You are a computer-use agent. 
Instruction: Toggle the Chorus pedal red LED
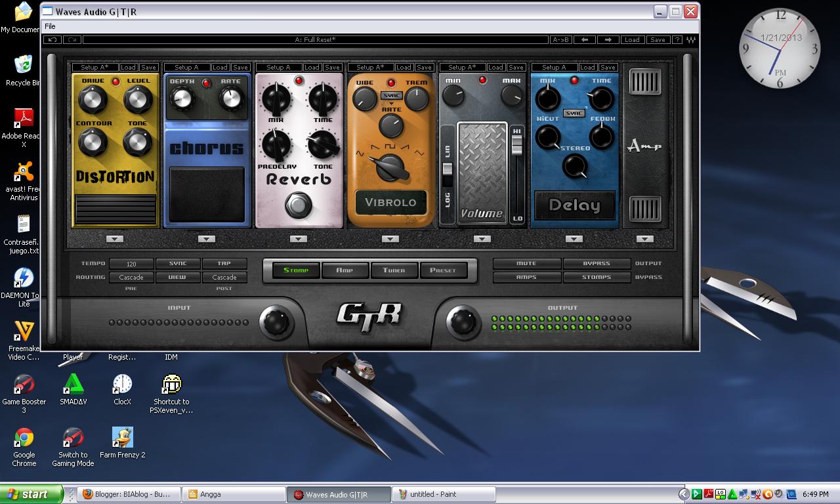pyautogui.click(x=206, y=83)
